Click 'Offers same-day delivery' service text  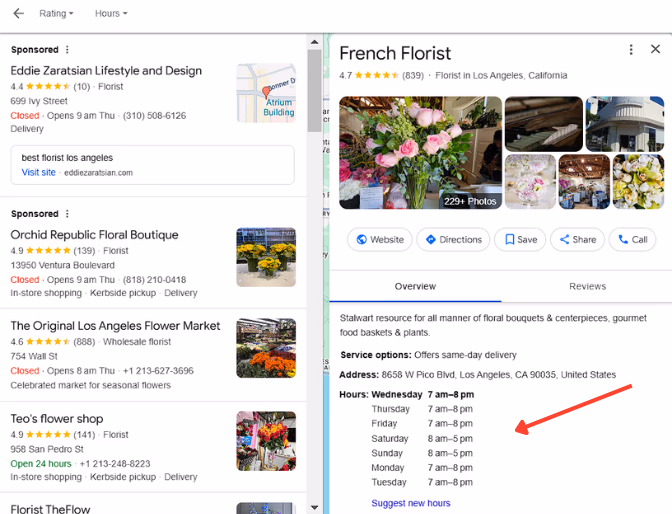point(465,355)
